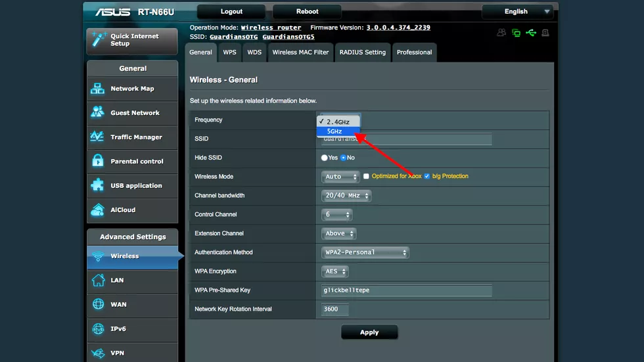This screenshot has height=362, width=644.
Task: Click the Traffic Manager icon
Action: pos(98,137)
